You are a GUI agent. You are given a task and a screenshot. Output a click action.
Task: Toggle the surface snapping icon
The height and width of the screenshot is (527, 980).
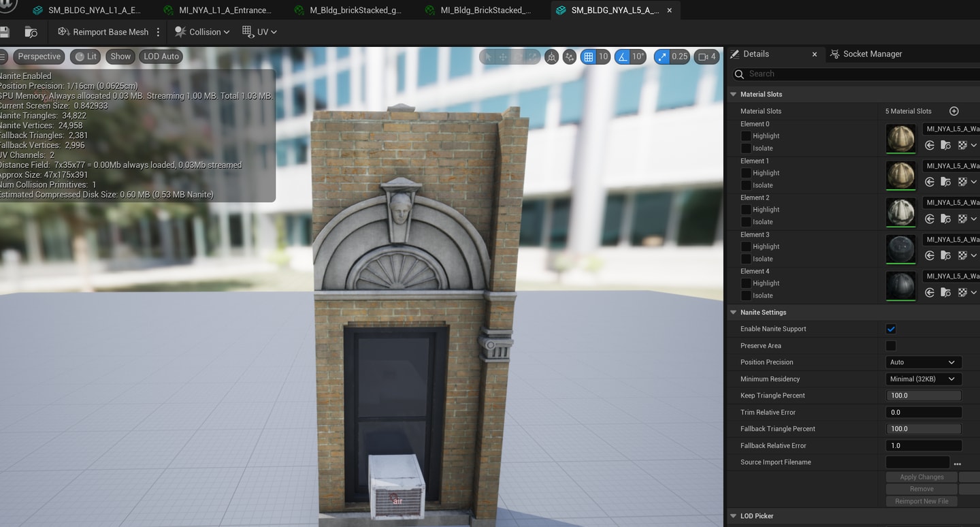coord(570,57)
